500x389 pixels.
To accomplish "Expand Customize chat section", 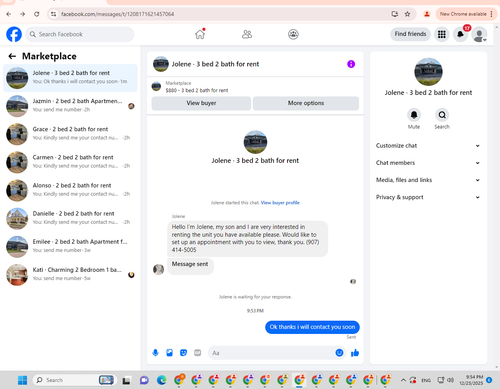I will pyautogui.click(x=428, y=146).
